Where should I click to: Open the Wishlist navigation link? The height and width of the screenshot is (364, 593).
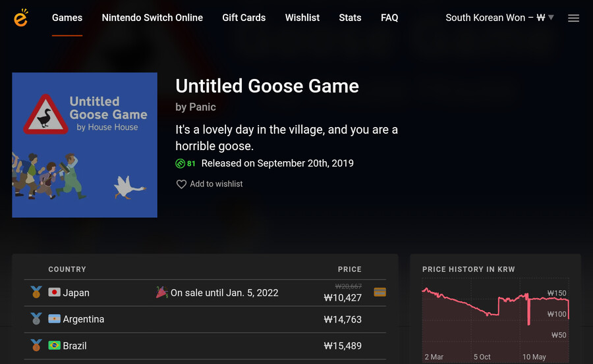(302, 18)
